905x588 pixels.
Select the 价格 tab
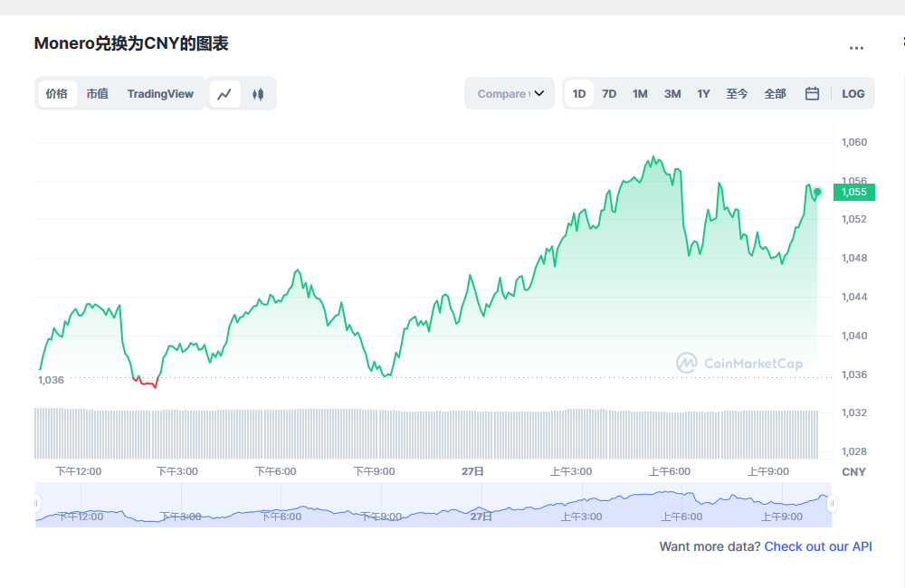[x=56, y=93]
